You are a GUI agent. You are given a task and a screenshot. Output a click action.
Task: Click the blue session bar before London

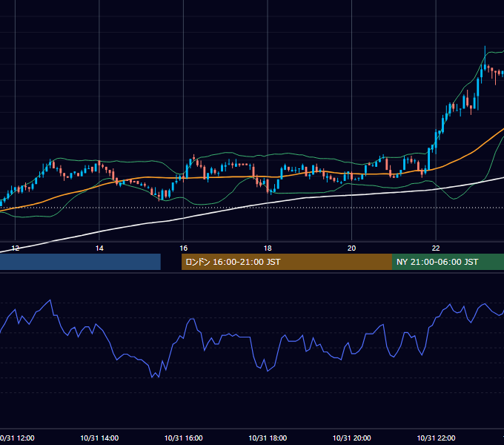(x=80, y=262)
